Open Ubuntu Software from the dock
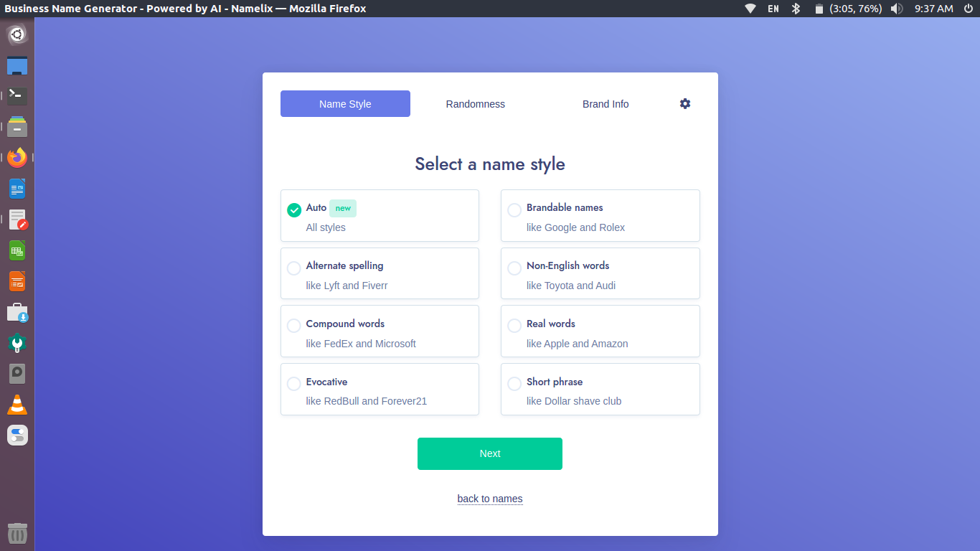Screen dimensions: 980x551 [17, 311]
